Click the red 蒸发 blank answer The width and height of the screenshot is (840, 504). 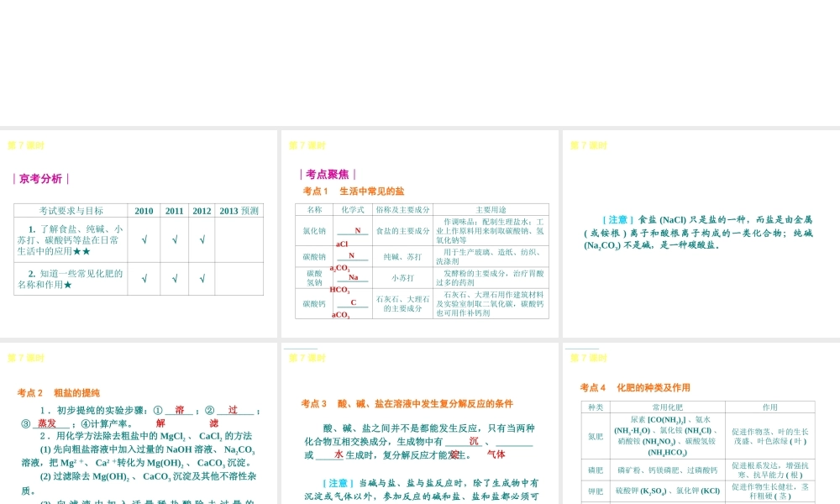pos(47,423)
